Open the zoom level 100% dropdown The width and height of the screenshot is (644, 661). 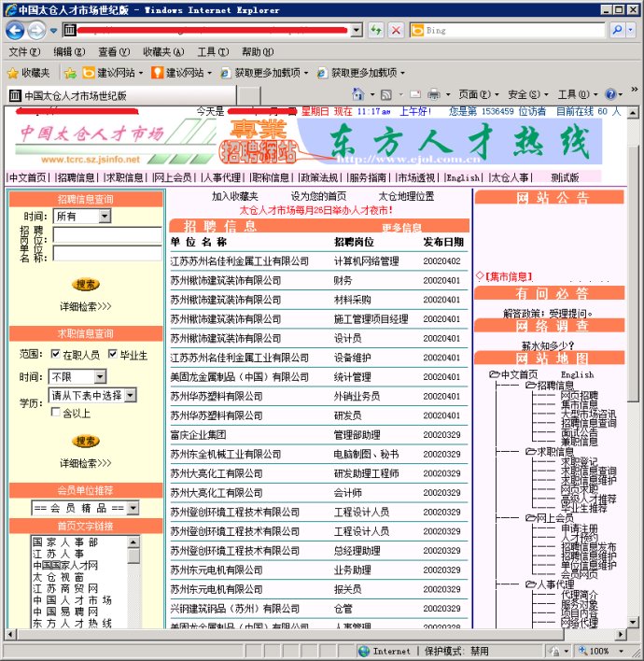click(x=621, y=651)
